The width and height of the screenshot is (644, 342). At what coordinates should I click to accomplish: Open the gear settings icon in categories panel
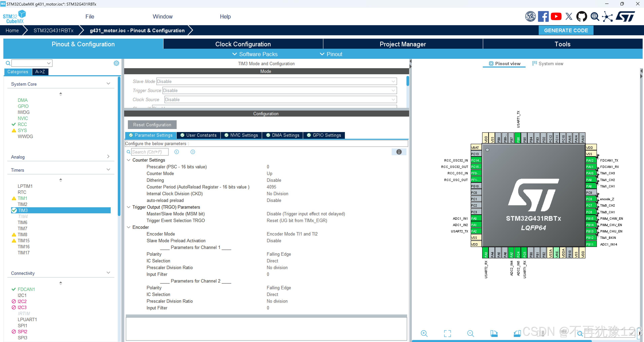click(116, 63)
